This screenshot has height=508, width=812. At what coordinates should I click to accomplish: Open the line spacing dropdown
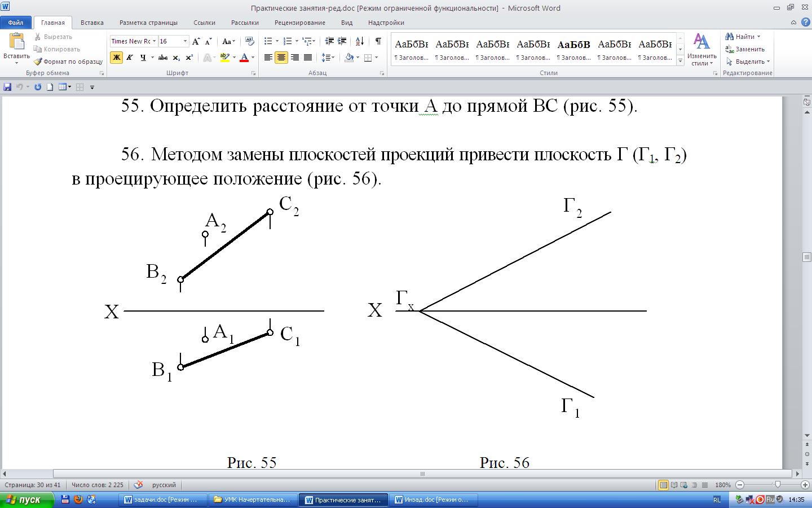(328, 58)
